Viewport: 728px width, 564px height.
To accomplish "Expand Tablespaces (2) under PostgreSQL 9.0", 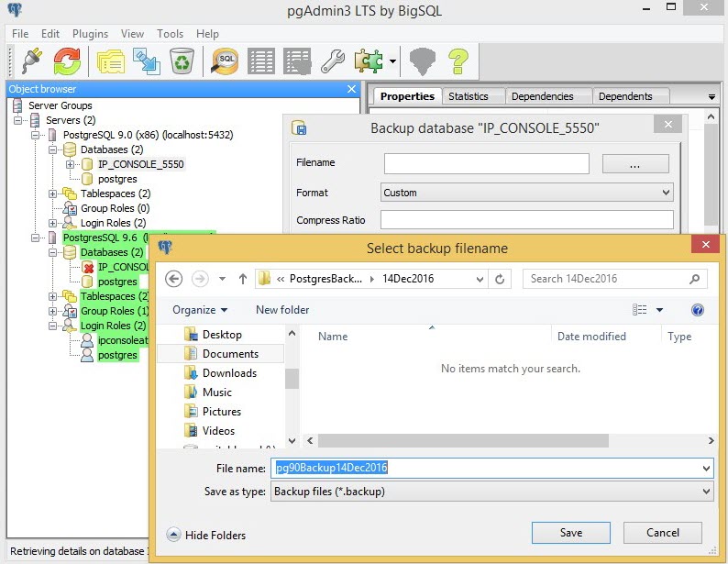I will point(52,194).
